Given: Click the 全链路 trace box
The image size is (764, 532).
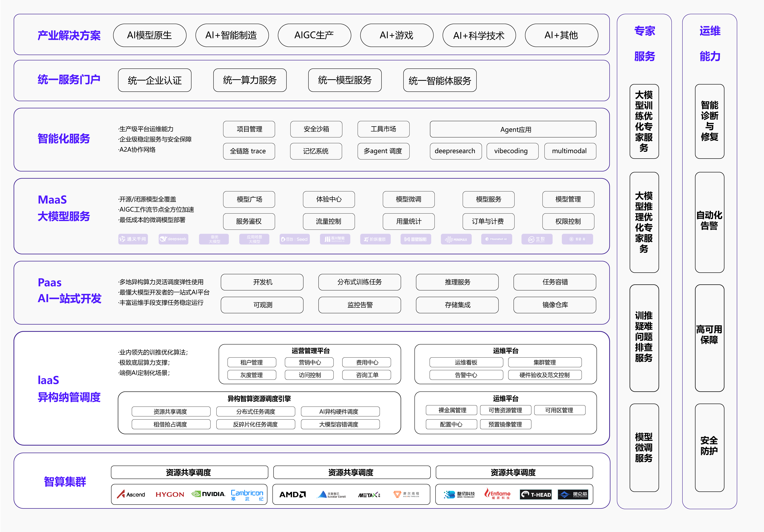Looking at the screenshot, I should click(x=249, y=151).
